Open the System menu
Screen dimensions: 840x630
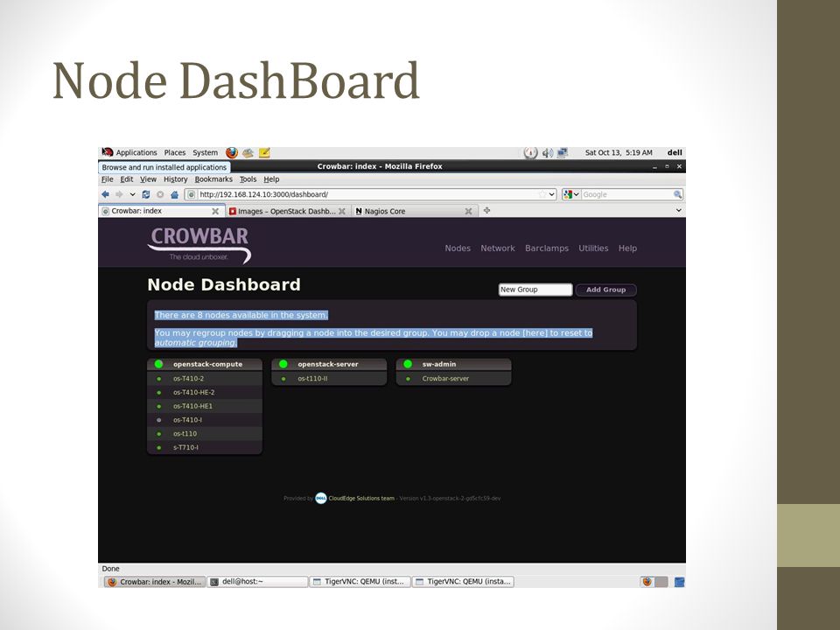point(205,152)
